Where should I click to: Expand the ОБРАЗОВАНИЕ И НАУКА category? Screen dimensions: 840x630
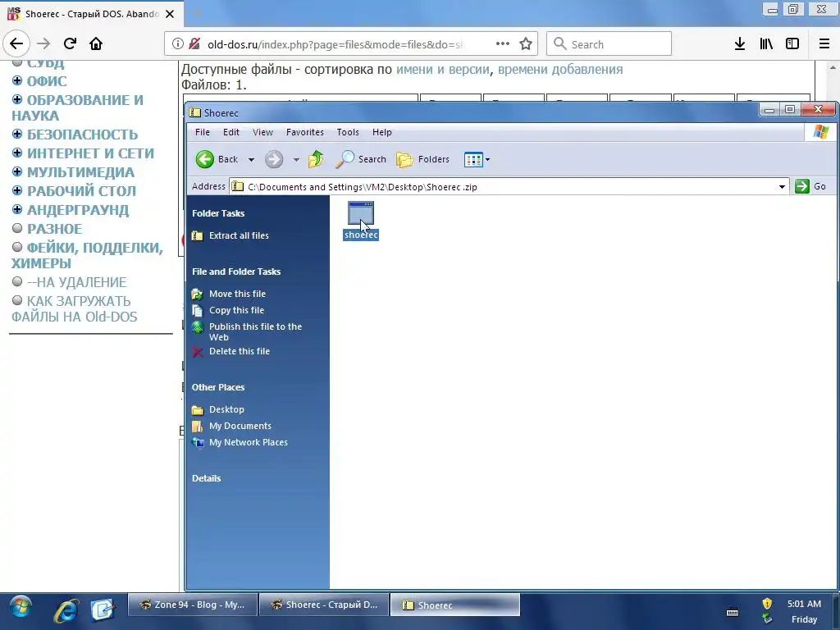[17, 99]
